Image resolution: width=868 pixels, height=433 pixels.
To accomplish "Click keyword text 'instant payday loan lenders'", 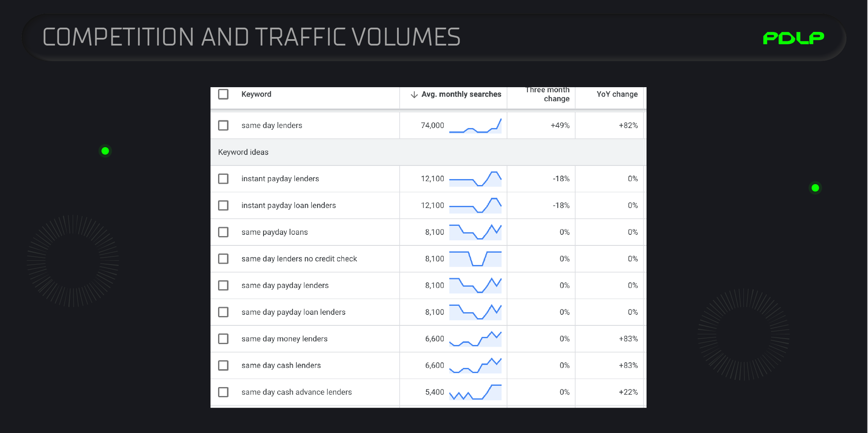I will tap(289, 205).
